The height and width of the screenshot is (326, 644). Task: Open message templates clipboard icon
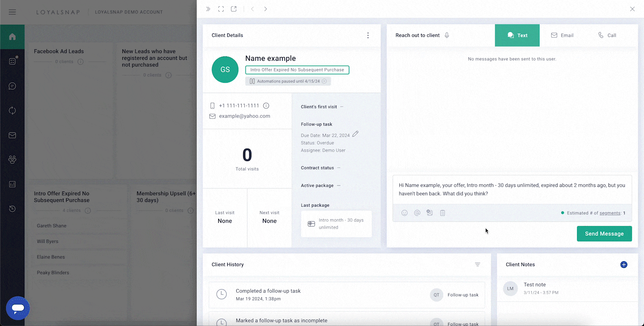click(442, 213)
